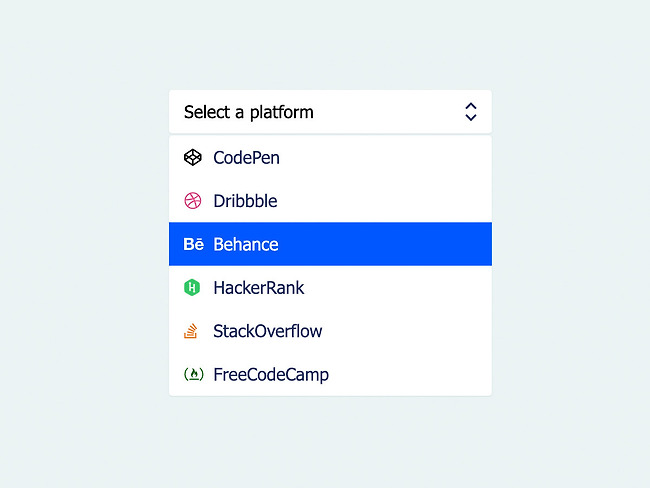Pick the FreeCodeCamp option label

271,374
